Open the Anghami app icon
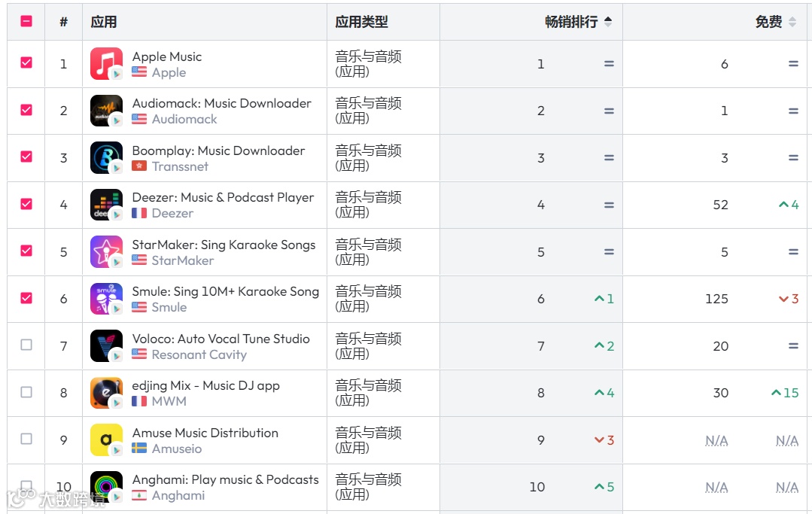The height and width of the screenshot is (514, 812). 106,487
